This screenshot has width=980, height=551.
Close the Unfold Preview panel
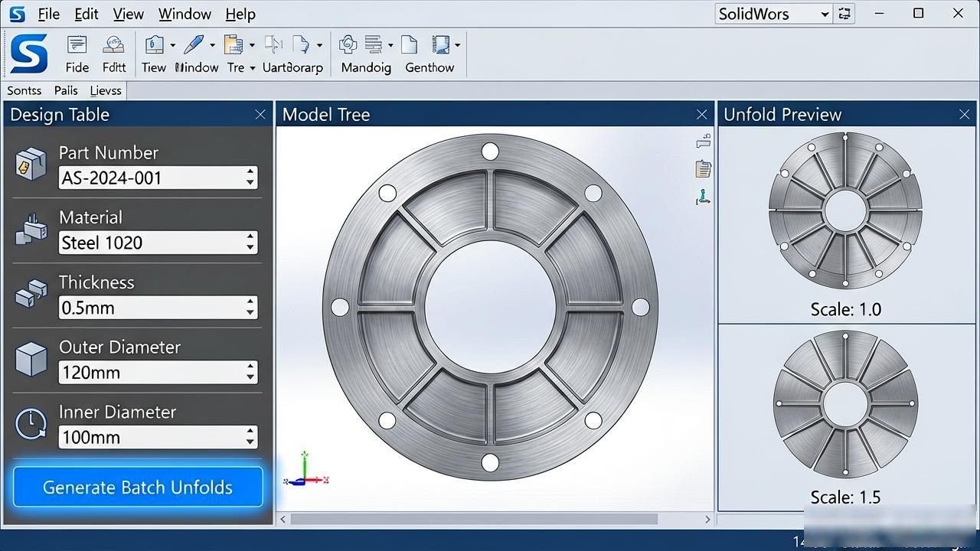click(x=965, y=115)
